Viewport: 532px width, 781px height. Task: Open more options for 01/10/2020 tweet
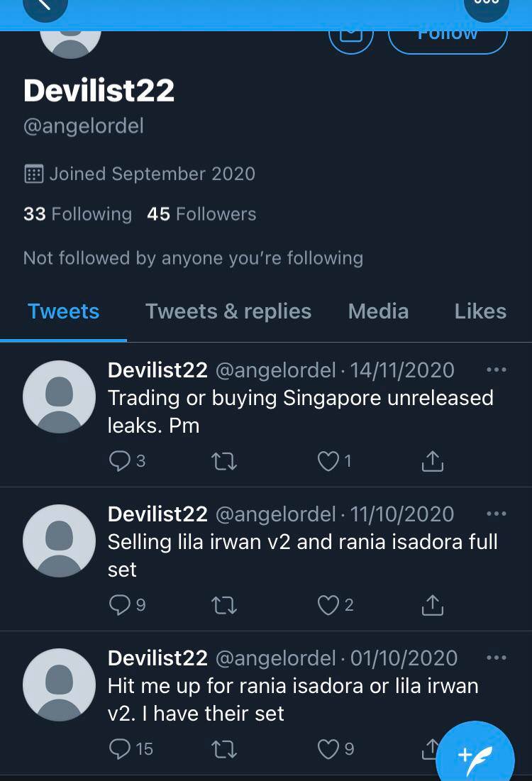497,658
